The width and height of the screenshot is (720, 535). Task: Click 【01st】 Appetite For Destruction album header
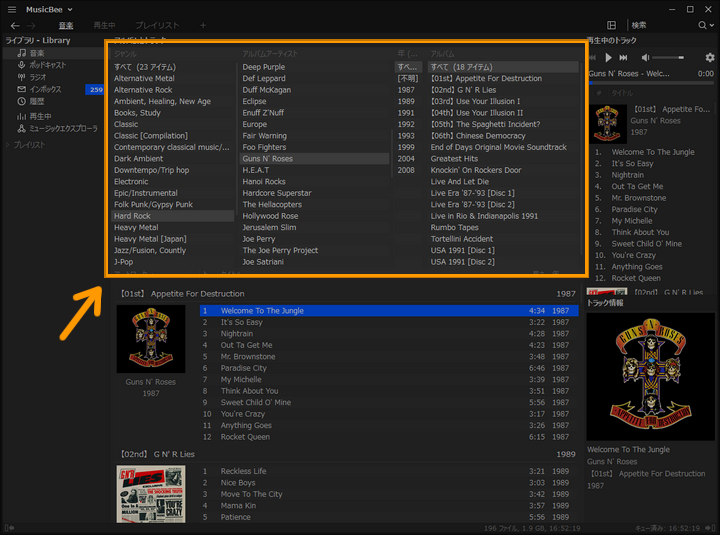tap(182, 294)
